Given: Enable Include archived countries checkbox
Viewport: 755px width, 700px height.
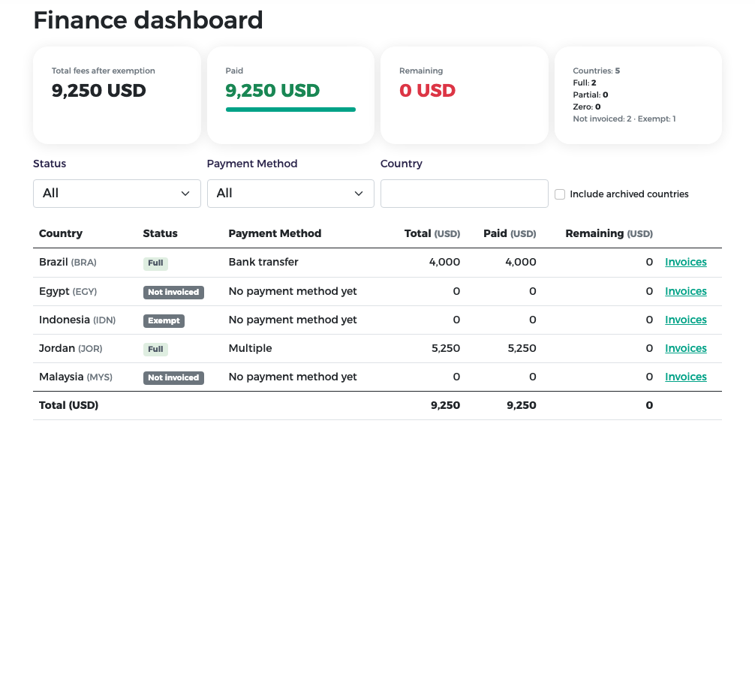Looking at the screenshot, I should [560, 194].
